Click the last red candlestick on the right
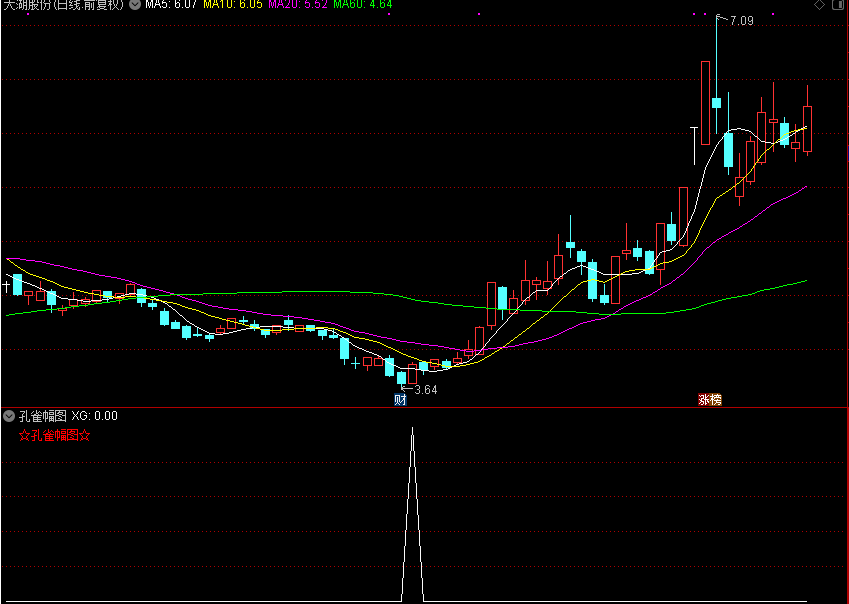This screenshot has width=849, height=604. [807, 128]
